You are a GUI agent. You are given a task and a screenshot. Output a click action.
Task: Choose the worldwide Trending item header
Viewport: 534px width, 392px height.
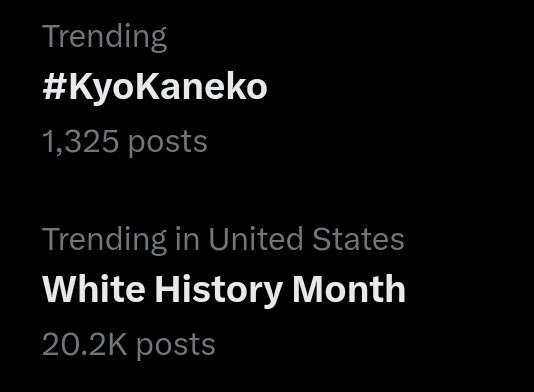coord(105,37)
